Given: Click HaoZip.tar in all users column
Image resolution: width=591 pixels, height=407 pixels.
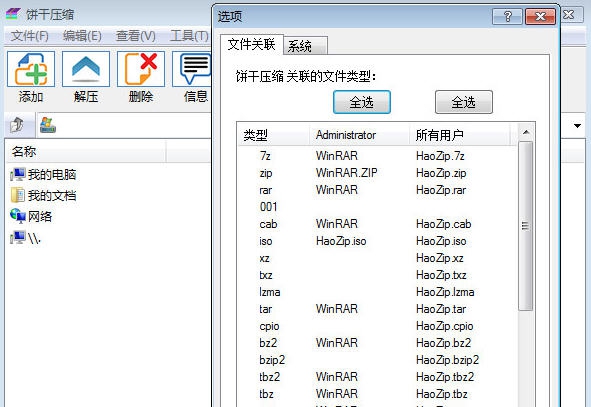Looking at the screenshot, I should (x=441, y=309).
